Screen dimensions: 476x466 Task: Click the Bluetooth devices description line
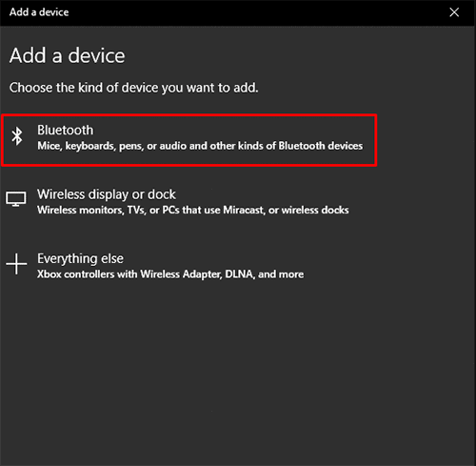[x=200, y=146]
